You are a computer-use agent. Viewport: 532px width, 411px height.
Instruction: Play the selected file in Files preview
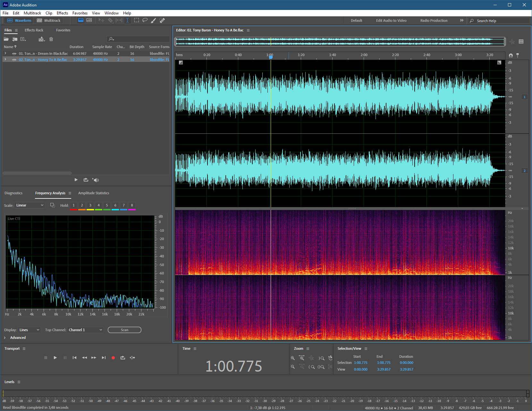76,180
